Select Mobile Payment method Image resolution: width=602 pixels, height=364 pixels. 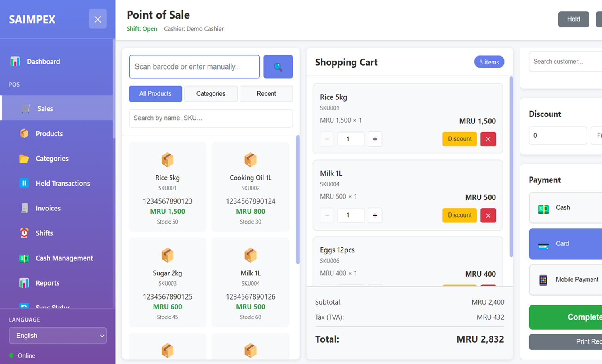click(x=570, y=279)
